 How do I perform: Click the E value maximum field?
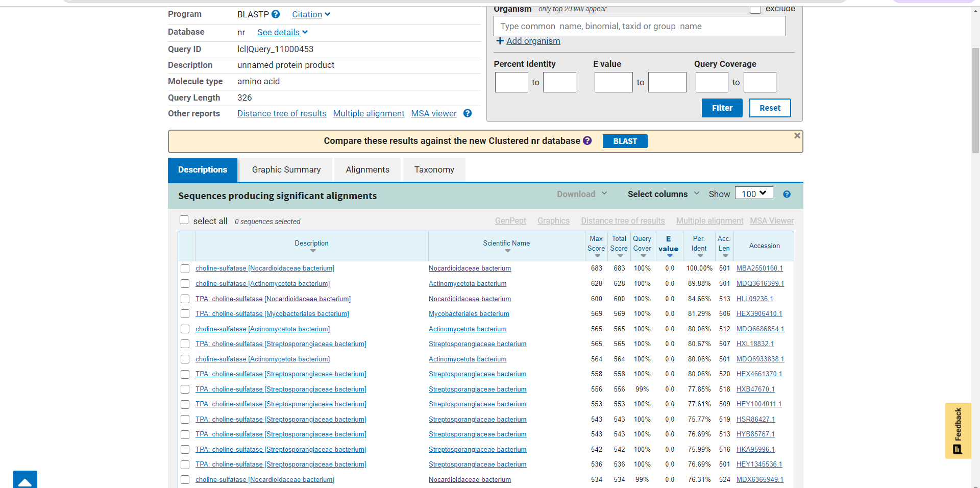[667, 82]
